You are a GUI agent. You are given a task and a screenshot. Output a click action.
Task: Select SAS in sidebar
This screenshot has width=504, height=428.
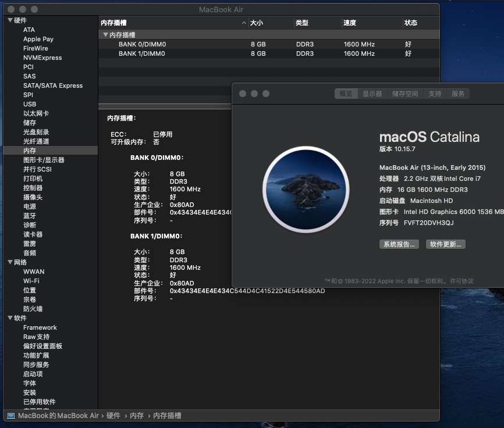29,76
